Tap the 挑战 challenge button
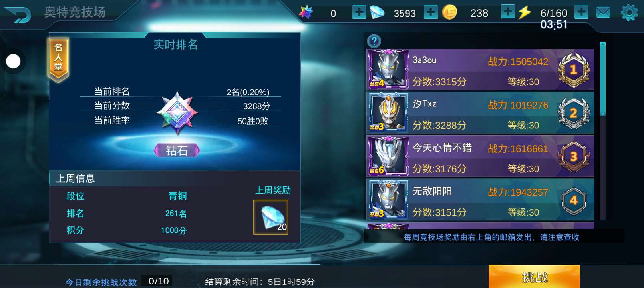 coord(534,277)
